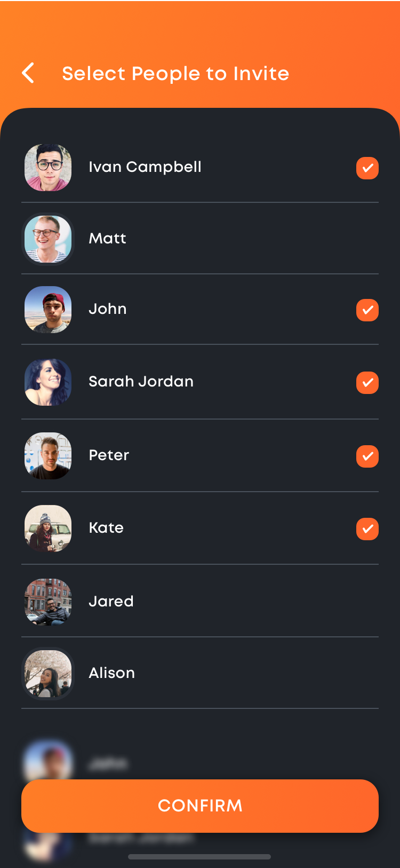The width and height of the screenshot is (400, 868).
Task: Tap the home indicator bar
Action: click(199, 857)
